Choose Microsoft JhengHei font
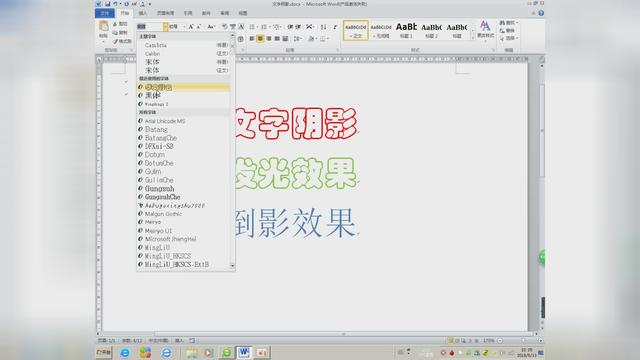 click(183, 239)
